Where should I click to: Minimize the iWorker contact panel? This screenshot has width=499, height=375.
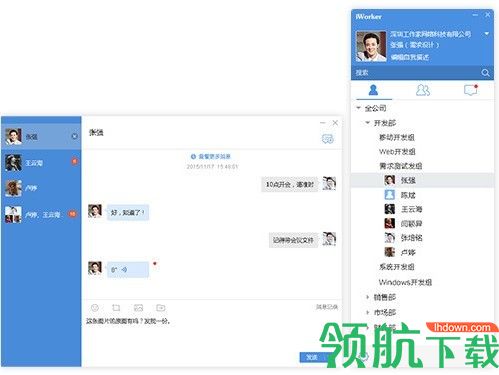[x=475, y=15]
